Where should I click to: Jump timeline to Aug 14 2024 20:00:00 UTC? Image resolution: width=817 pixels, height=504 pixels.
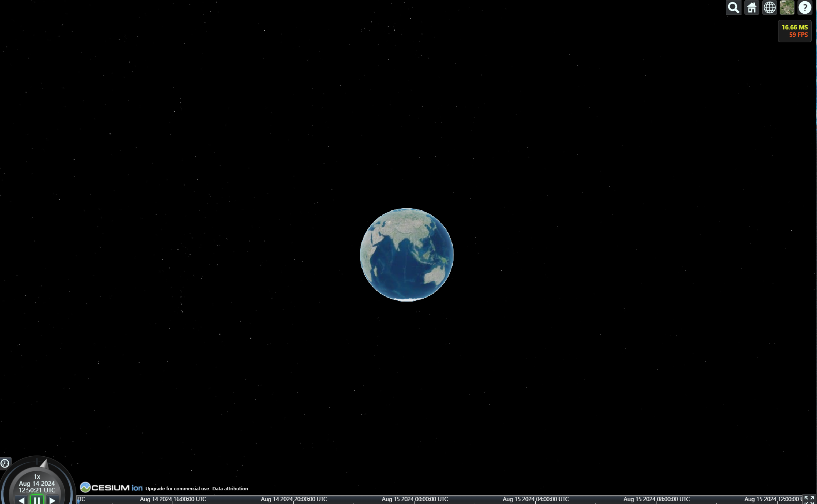click(x=294, y=499)
